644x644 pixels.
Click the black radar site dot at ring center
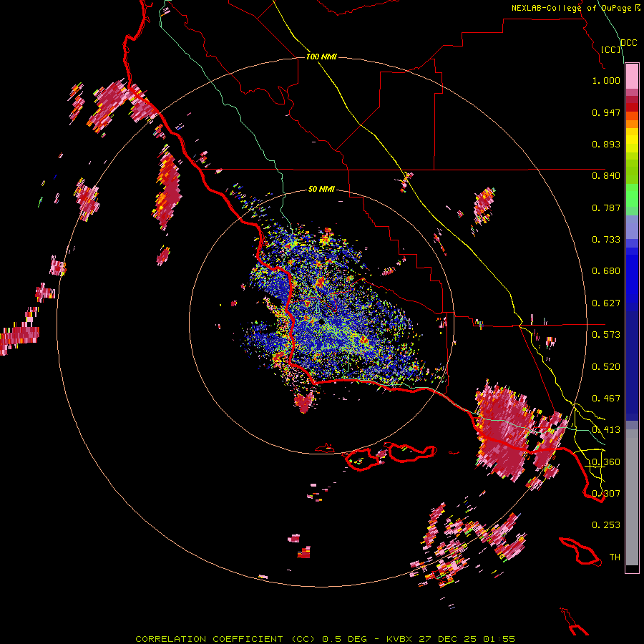(321, 323)
